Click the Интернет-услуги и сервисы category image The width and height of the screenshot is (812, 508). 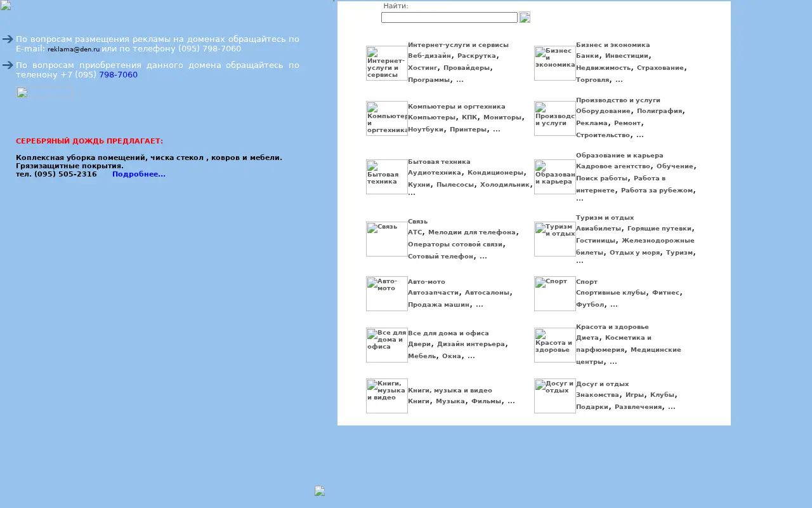(387, 63)
